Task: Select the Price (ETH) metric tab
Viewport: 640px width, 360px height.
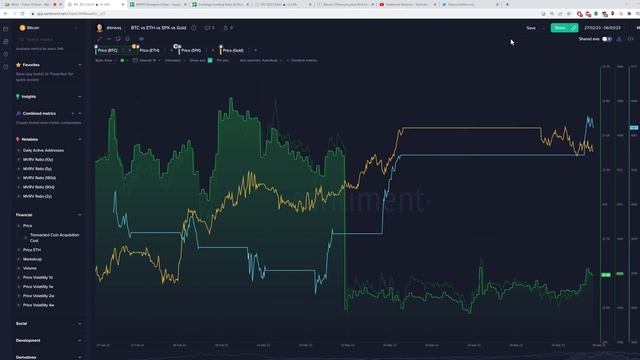Action: click(x=149, y=50)
